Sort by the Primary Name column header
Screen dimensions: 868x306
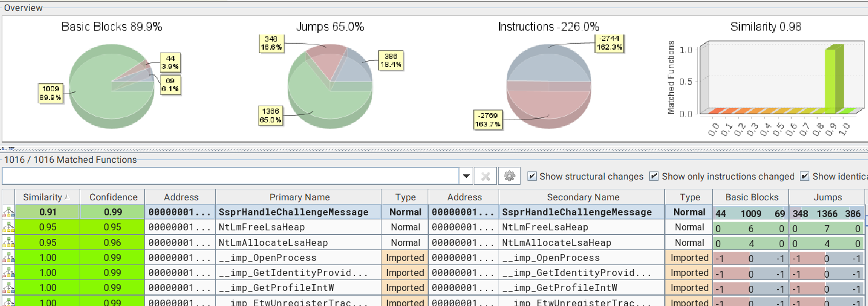tap(298, 197)
